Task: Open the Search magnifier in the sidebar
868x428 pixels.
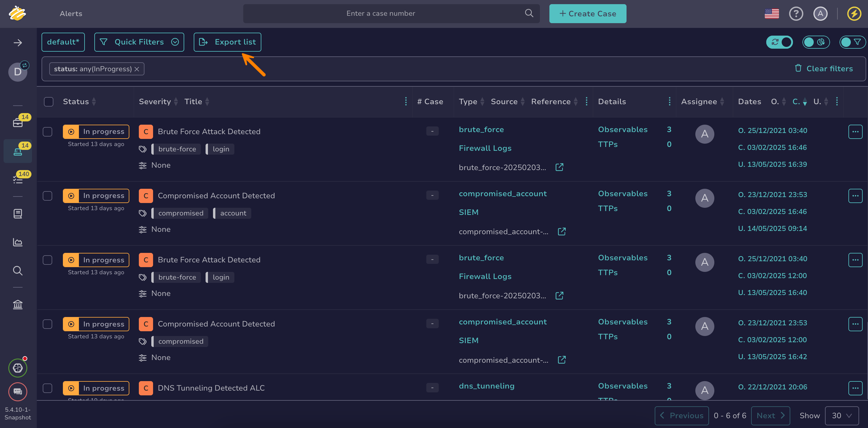Action: [18, 271]
